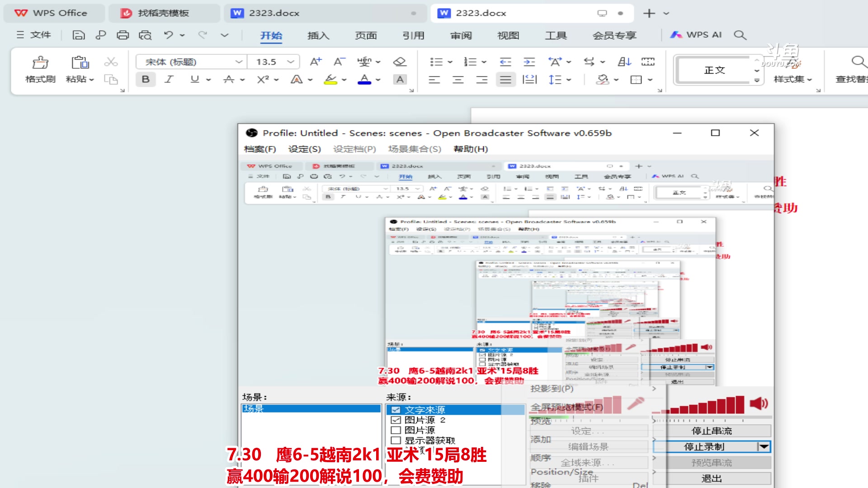868x488 pixels.
Task: Click the Redo arrow icon
Action: (x=203, y=35)
